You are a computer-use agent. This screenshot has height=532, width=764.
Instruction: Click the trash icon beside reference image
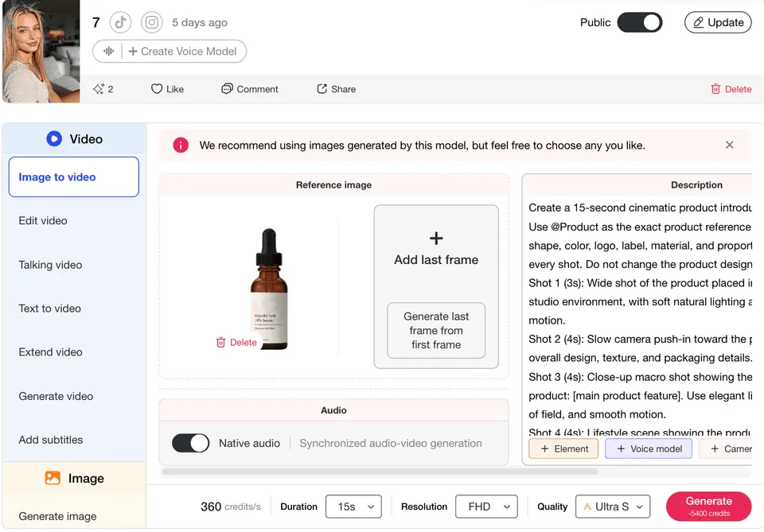pos(220,342)
